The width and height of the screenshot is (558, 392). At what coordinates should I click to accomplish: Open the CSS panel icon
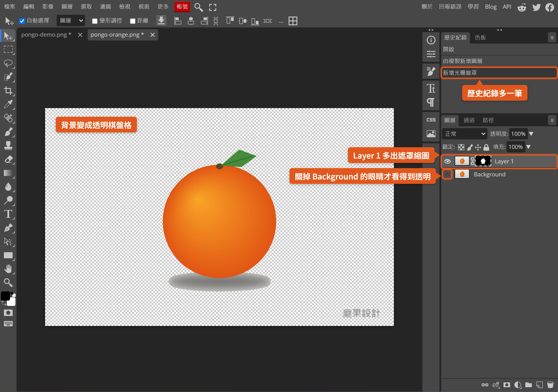point(431,120)
